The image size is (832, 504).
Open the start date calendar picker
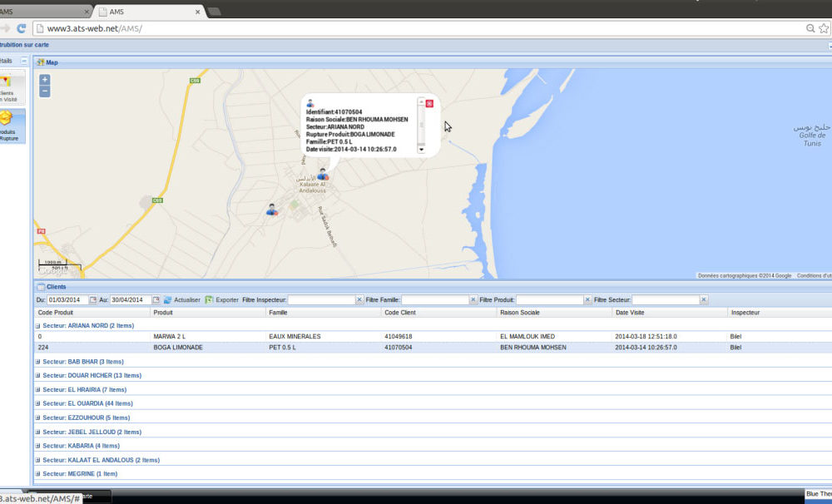point(93,299)
